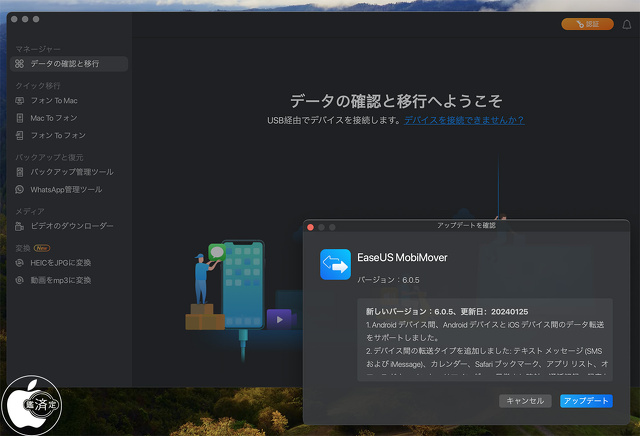Click the Mac To フォン phone icon
640x436 pixels.
pyautogui.click(x=19, y=118)
